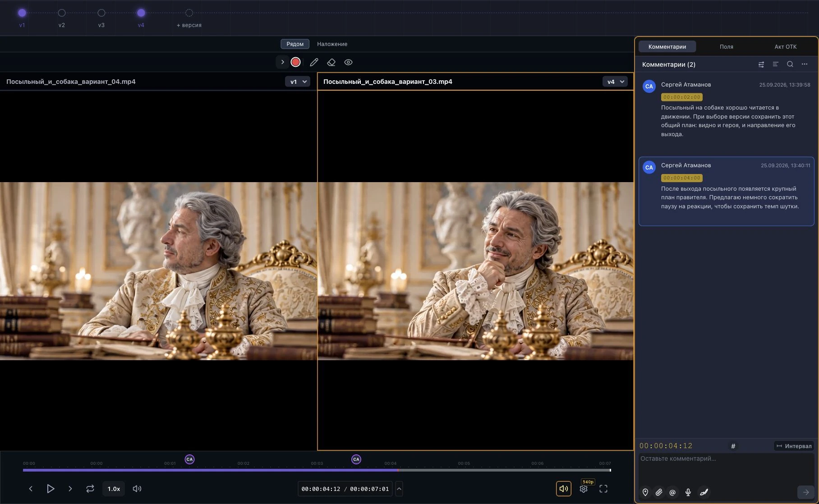Viewport: 819px width, 504px height.
Task: Play the video
Action: coord(51,489)
